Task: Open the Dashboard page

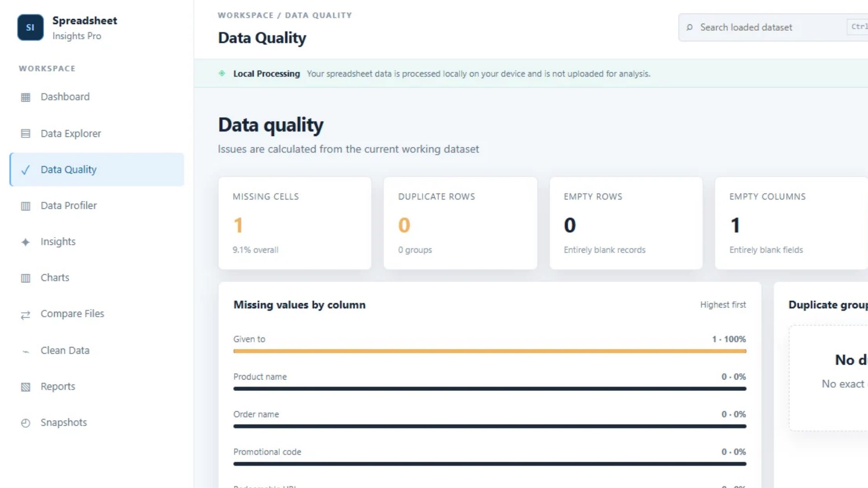Action: [97, 97]
